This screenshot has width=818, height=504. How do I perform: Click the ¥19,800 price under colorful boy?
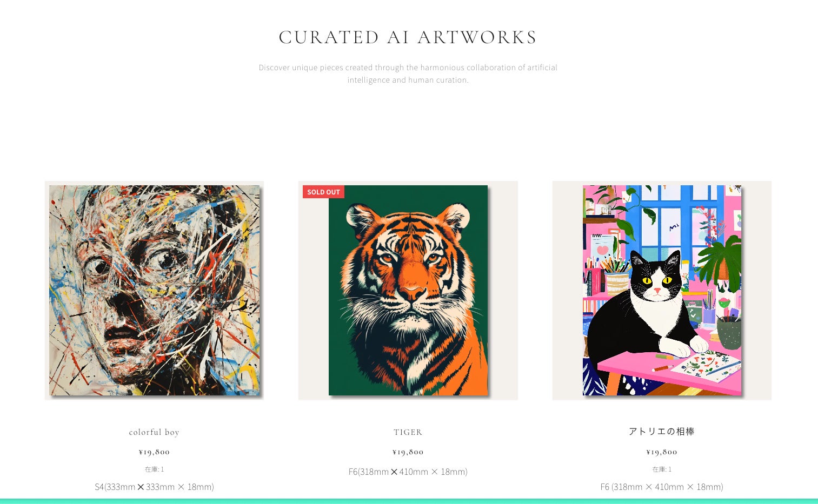[154, 452]
